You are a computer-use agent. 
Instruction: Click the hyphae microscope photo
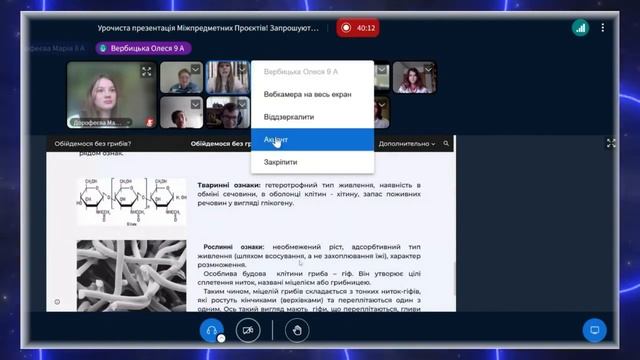[131, 276]
